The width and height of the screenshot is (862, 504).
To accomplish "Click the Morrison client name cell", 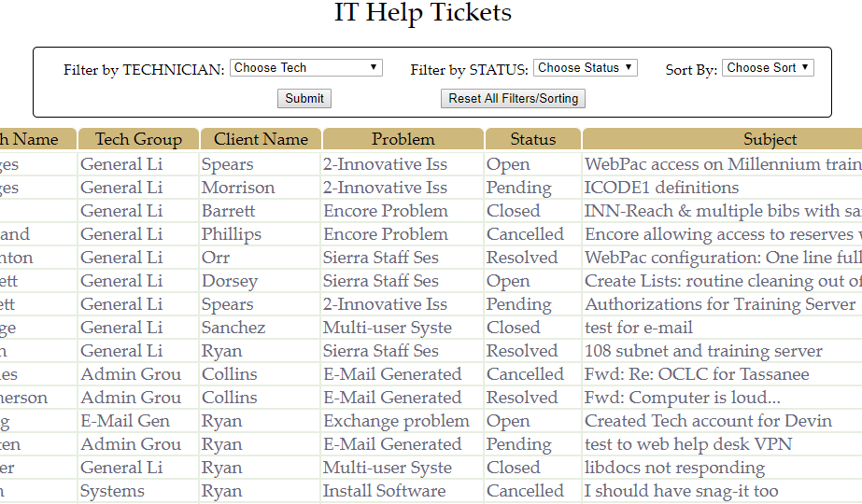I will point(238,188).
